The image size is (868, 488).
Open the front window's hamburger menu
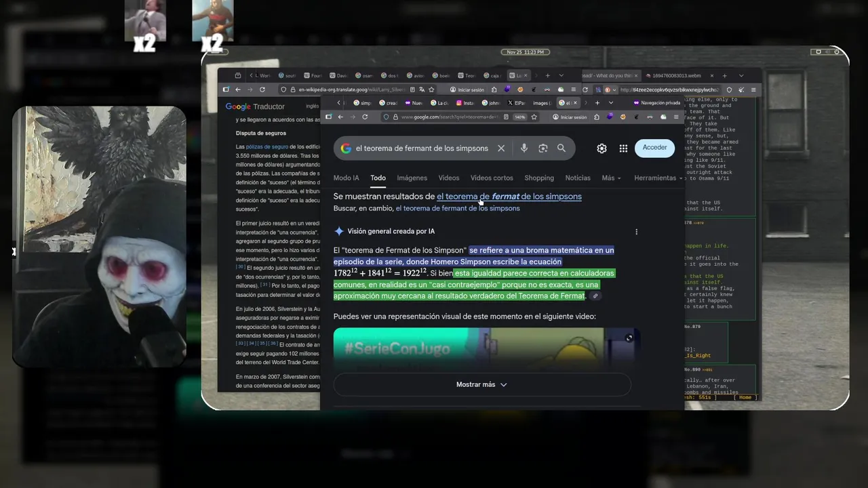tap(676, 117)
